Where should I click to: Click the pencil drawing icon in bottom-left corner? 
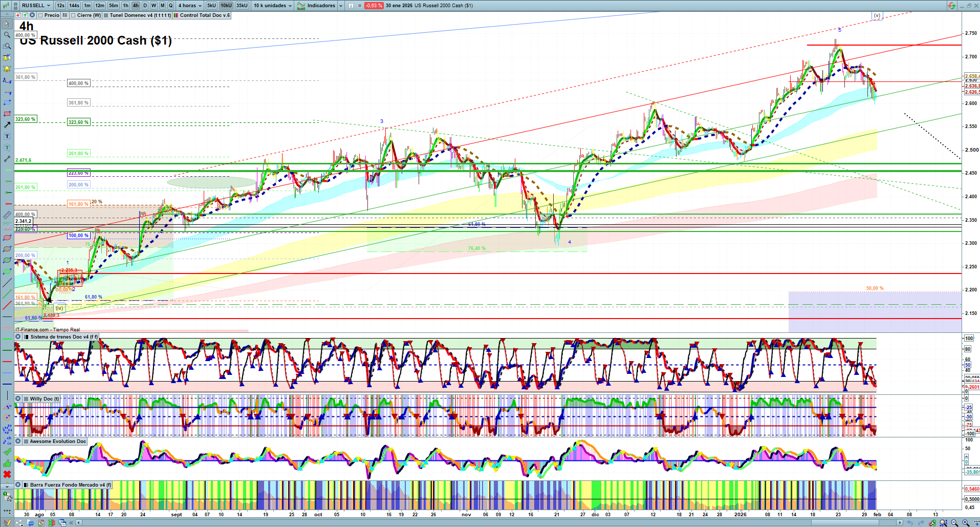(7, 523)
